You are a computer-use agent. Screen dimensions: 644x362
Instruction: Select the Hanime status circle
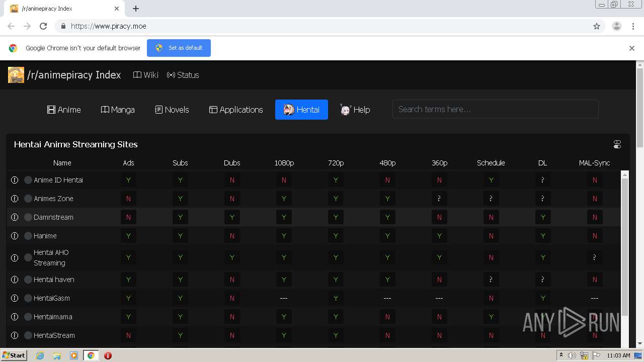pos(28,236)
